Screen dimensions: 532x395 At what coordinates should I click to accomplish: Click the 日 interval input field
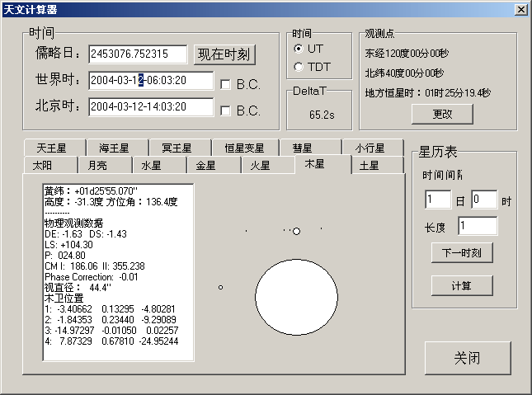tap(438, 200)
